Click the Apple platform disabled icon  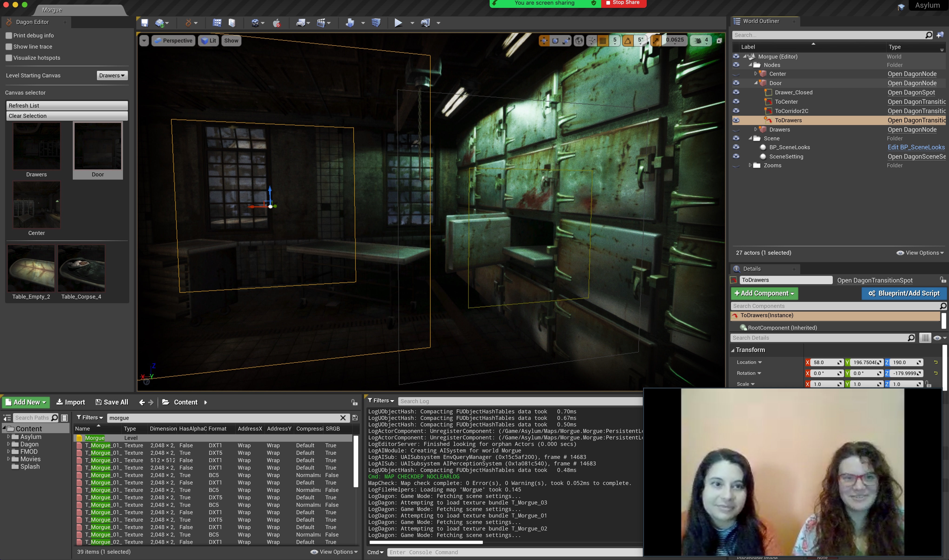click(277, 23)
